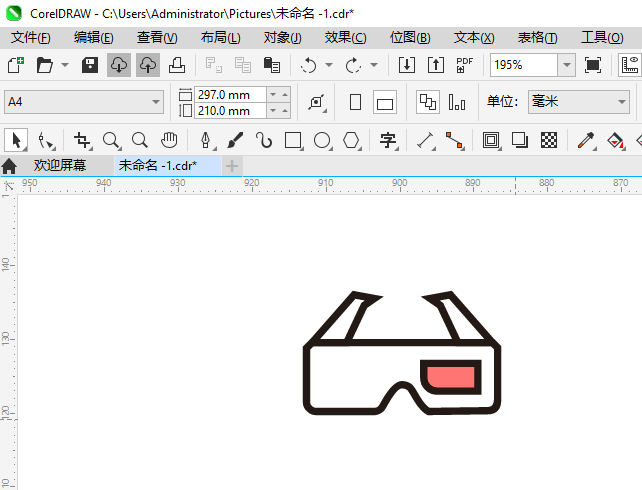Create a new document with the New icon
This screenshot has width=642, height=490.
click(16, 65)
